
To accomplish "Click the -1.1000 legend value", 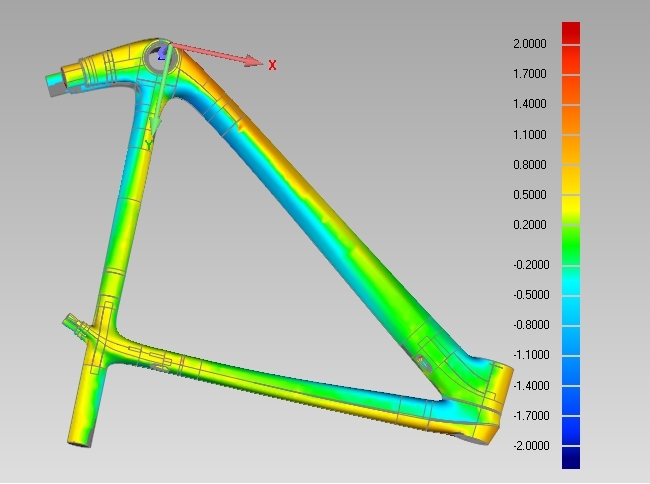I will point(527,355).
